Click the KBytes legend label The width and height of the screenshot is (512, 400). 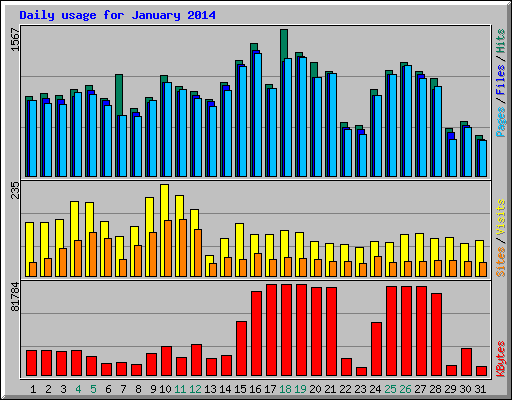(x=501, y=359)
